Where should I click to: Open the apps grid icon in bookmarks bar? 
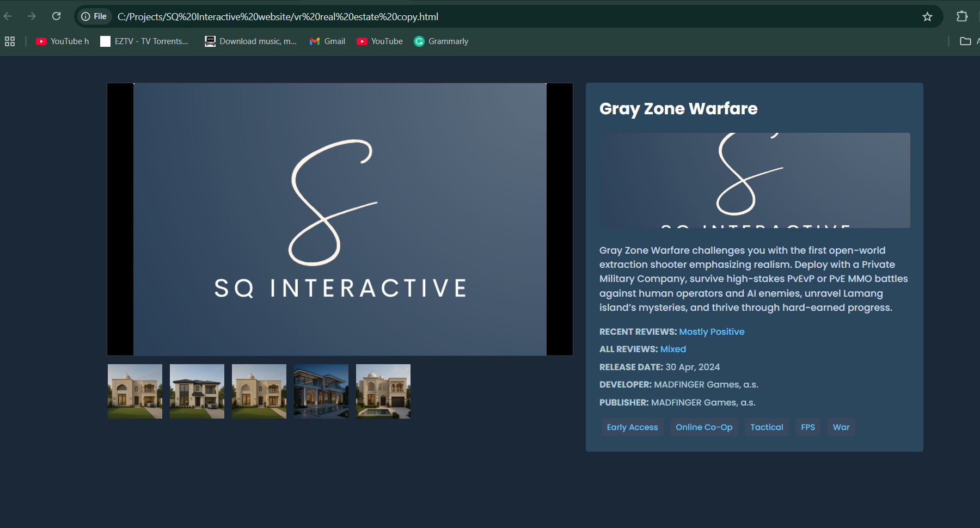[10, 41]
